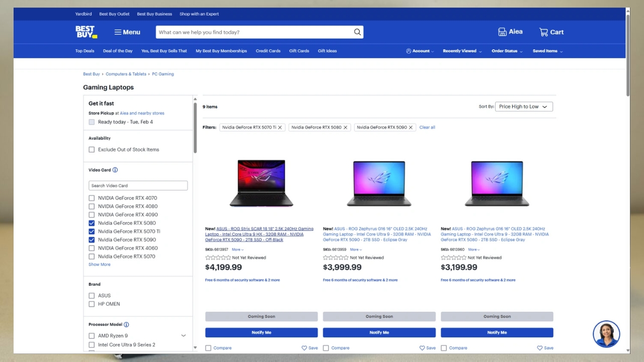The height and width of the screenshot is (362, 644).
Task: Expand More next to SKU 6613957
Action: [x=237, y=249]
